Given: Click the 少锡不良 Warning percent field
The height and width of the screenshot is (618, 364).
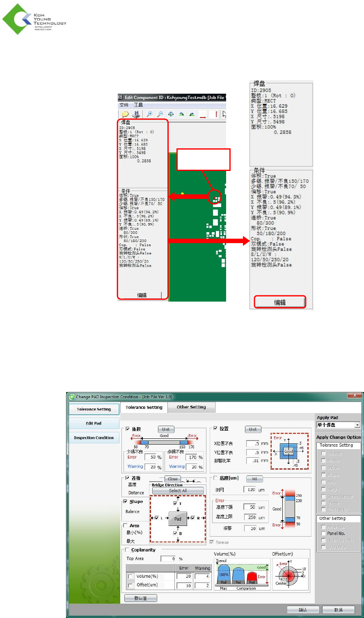Looking at the screenshot, I should click(x=151, y=467).
